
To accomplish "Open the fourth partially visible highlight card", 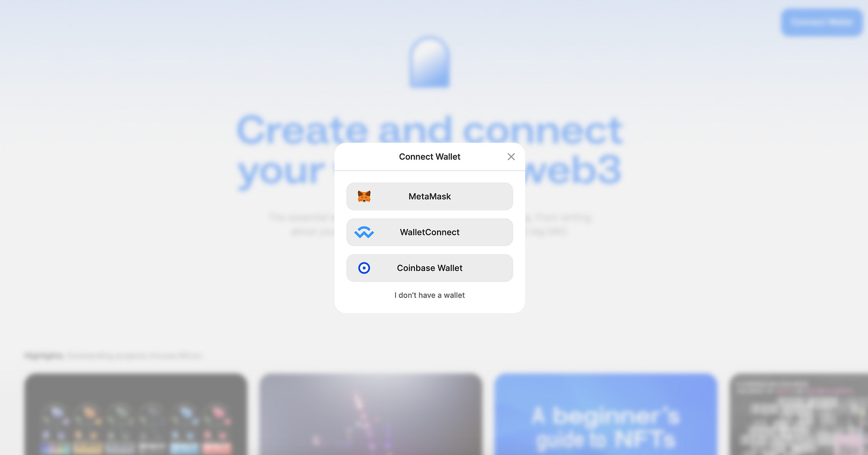I will [799, 414].
